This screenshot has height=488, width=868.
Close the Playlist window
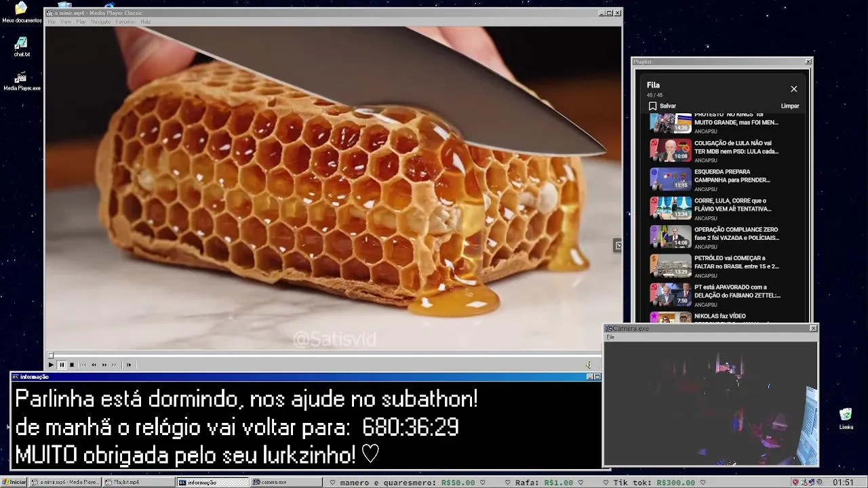pos(808,62)
